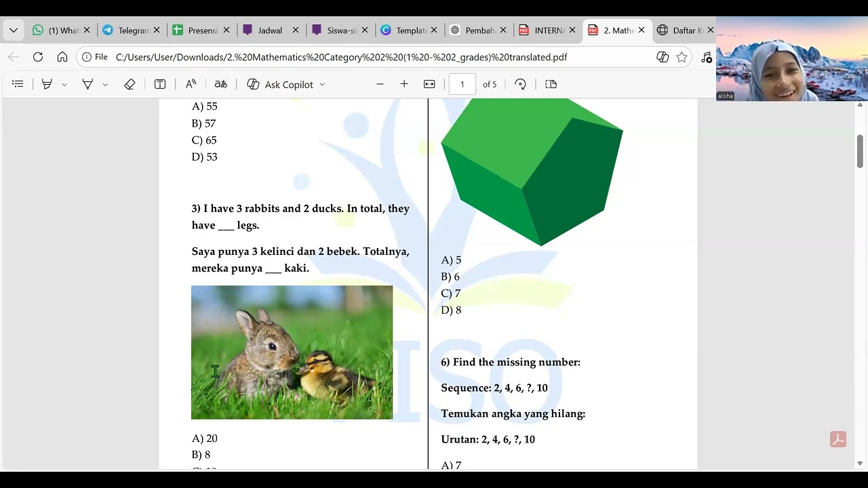Switch to the WhatsApp tab

(56, 30)
